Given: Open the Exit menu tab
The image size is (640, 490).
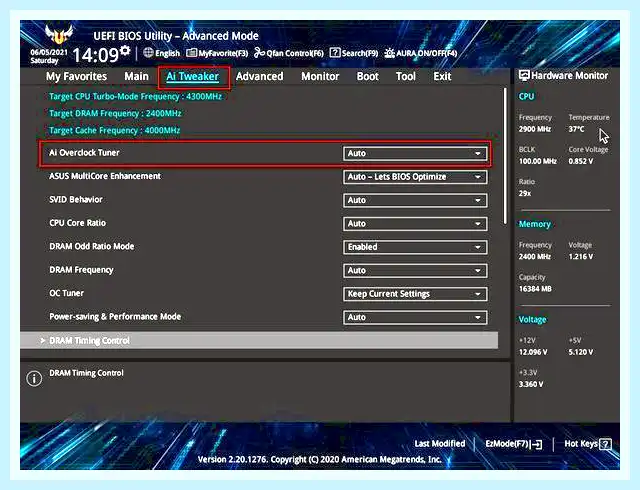Looking at the screenshot, I should click(442, 76).
